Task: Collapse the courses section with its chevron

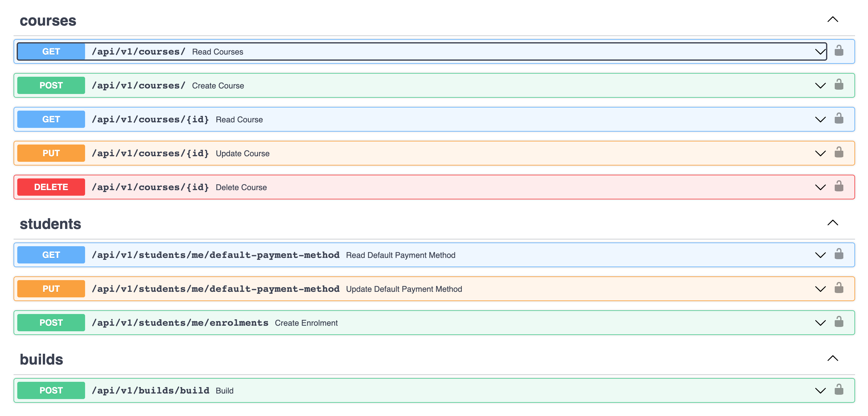Action: point(833,19)
